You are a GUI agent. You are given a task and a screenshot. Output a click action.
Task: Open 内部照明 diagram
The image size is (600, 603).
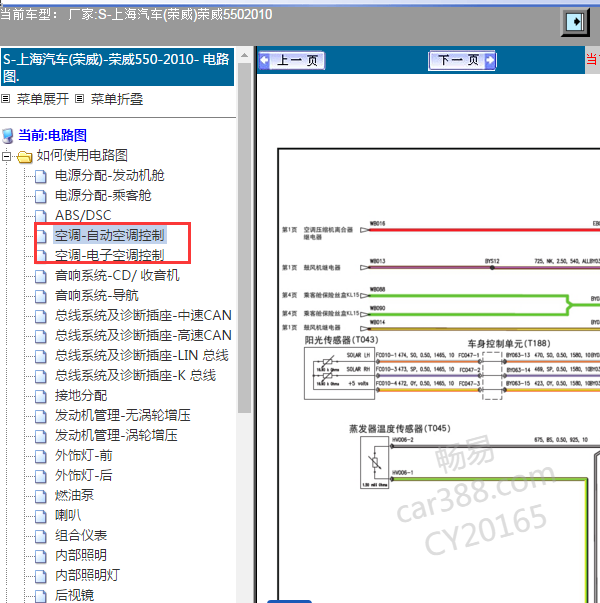coord(81,555)
